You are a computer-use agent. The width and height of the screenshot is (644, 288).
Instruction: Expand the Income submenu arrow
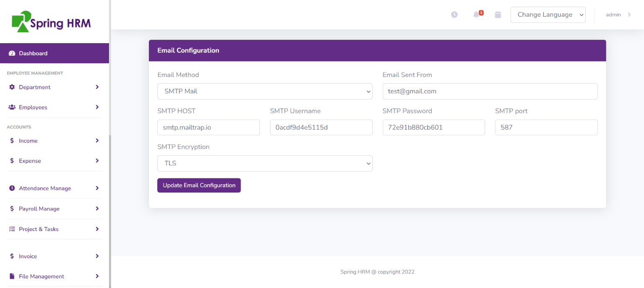pyautogui.click(x=97, y=141)
